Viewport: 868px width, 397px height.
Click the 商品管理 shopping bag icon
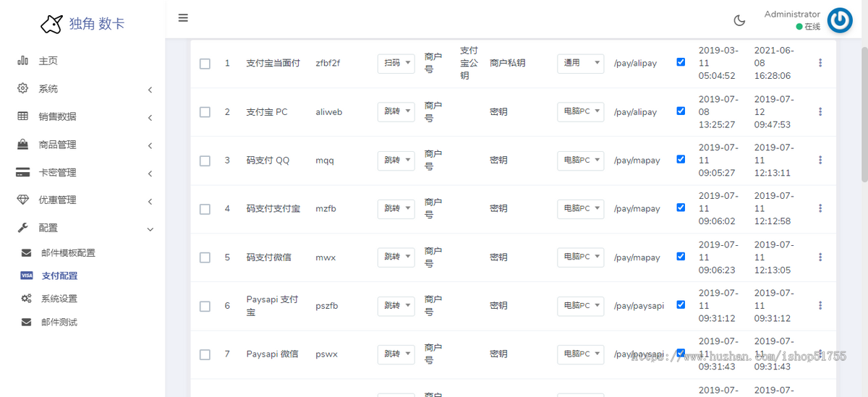click(x=23, y=145)
